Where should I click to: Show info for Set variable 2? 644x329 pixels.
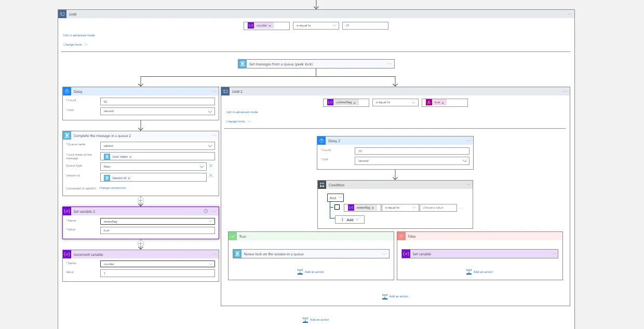(x=206, y=211)
